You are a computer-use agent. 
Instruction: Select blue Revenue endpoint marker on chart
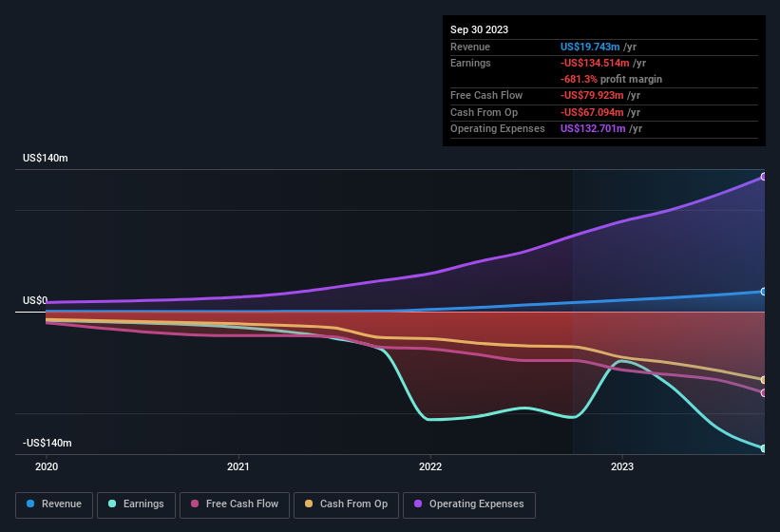(x=764, y=292)
